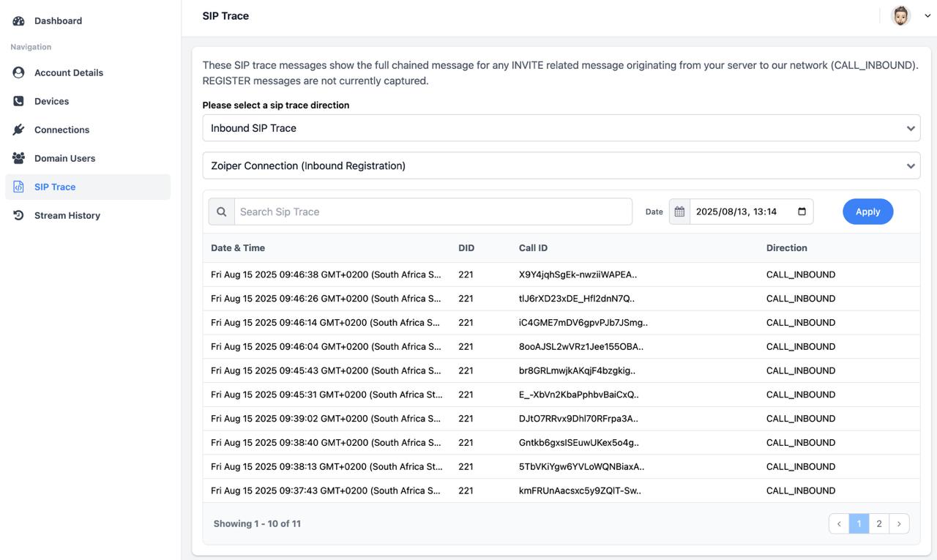Click the date and time input
Viewport: 937px width, 560px height.
click(743, 212)
